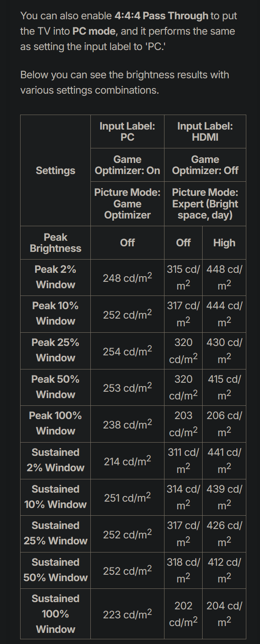Select the "Sustained 2% Window" row label
This screenshot has height=644, width=260.
pyautogui.click(x=55, y=460)
